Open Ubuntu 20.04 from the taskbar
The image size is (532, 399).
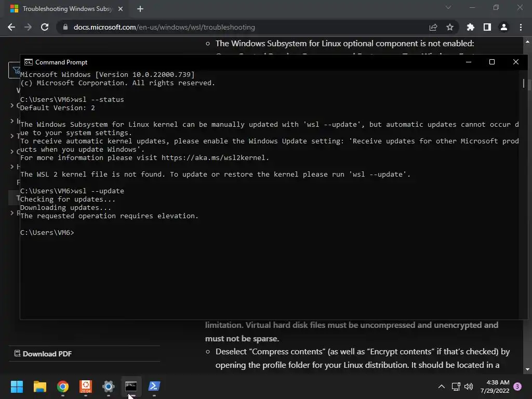pos(86,387)
